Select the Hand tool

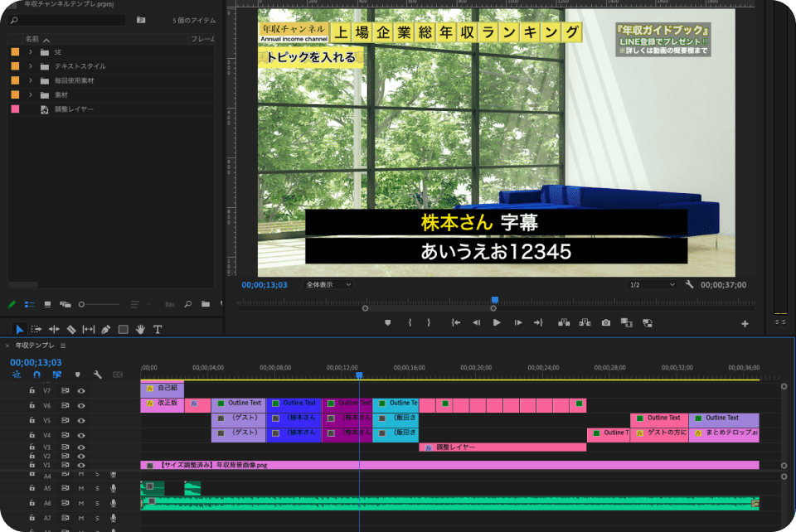(140, 329)
